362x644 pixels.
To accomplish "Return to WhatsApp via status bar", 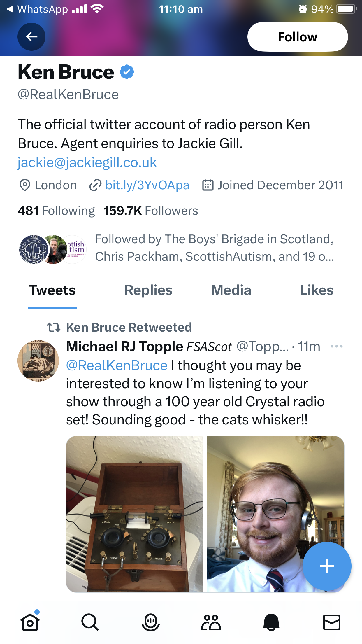I will tap(38, 9).
